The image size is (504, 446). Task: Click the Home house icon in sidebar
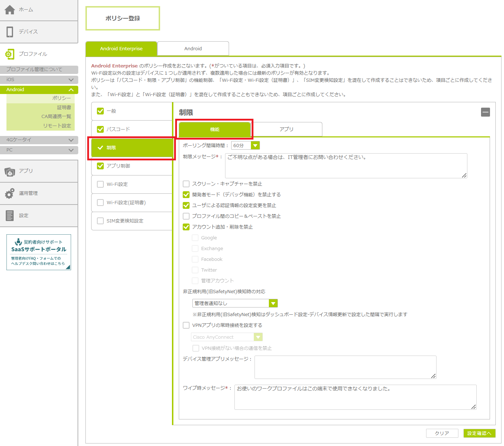pyautogui.click(x=10, y=10)
